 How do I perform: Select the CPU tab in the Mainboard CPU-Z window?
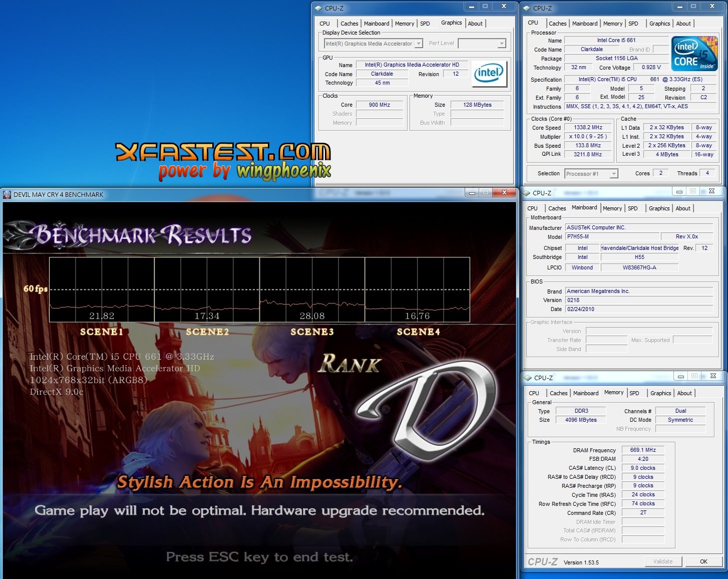533,208
